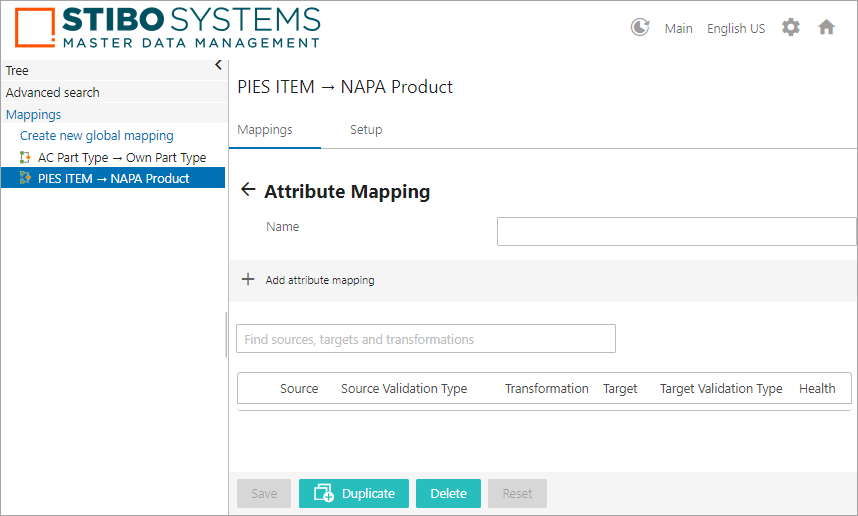Open the English US language selector

pyautogui.click(x=735, y=29)
